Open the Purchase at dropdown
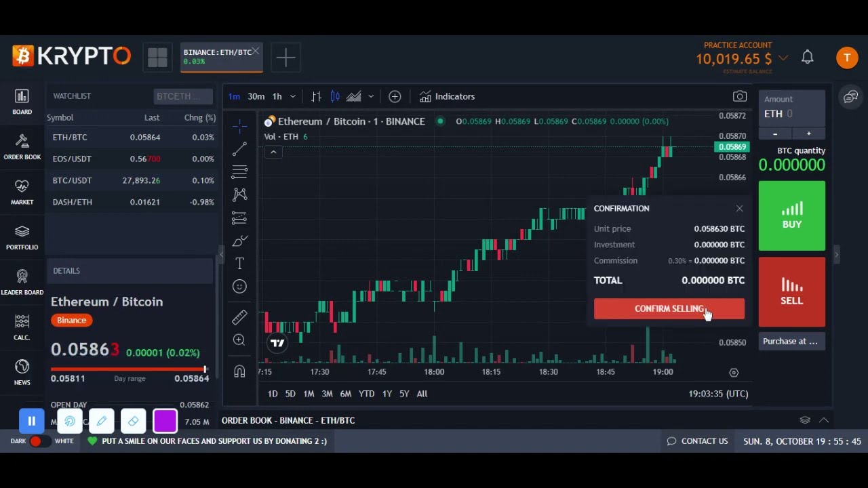Screen dimensions: 868x488 click(791, 341)
